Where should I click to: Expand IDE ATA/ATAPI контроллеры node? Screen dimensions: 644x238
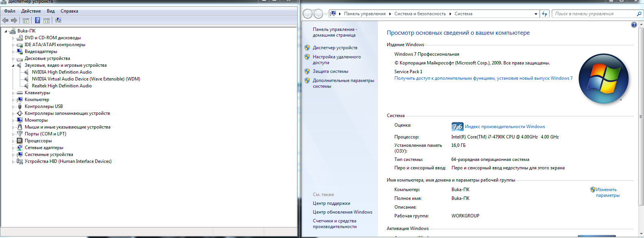point(13,45)
